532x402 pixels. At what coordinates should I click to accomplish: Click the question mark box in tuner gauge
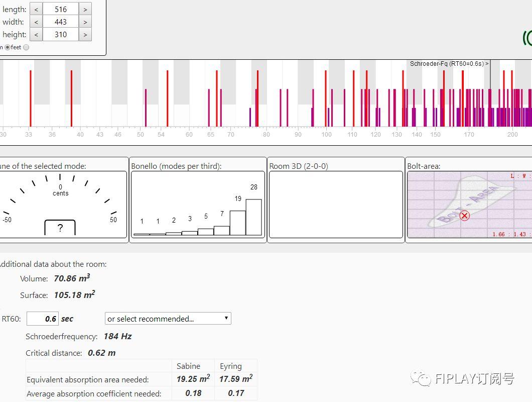60,228
